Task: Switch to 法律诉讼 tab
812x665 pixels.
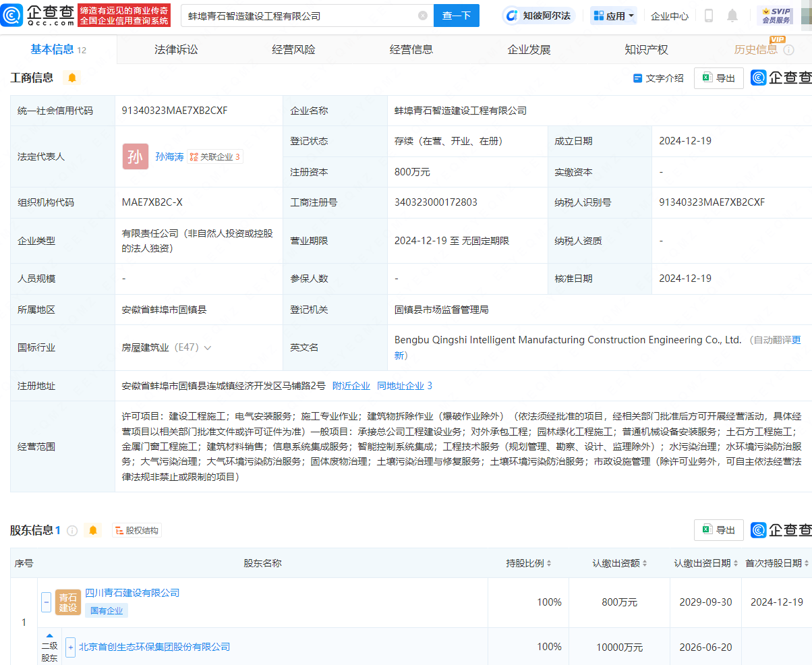Action: (176, 49)
